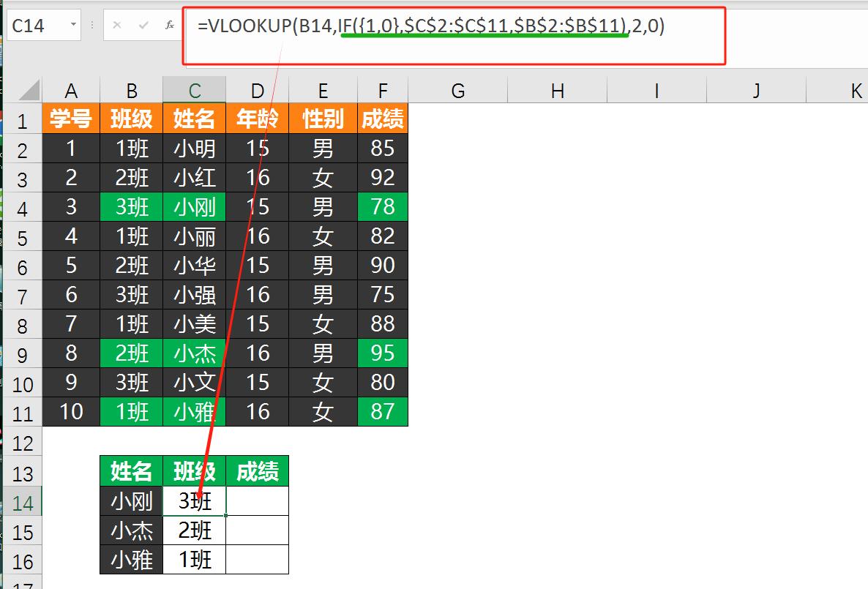Click green header 姓名 in row 13
This screenshot has height=589, width=868.
131,471
